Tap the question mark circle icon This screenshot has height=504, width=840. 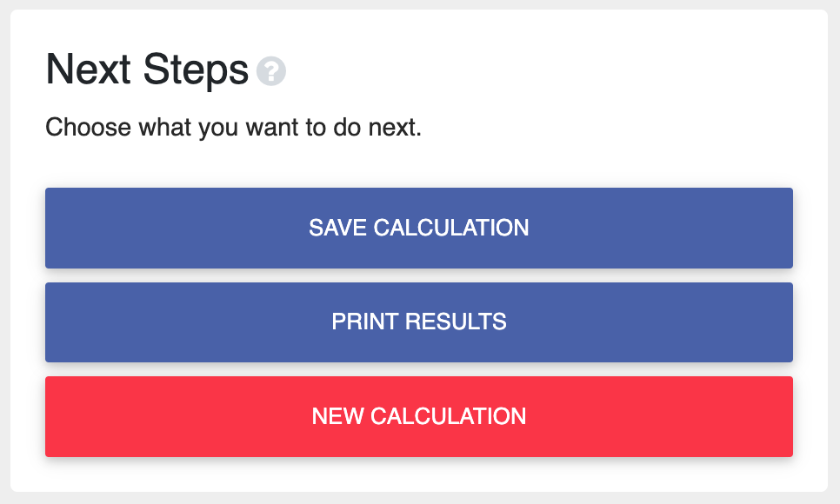(271, 70)
